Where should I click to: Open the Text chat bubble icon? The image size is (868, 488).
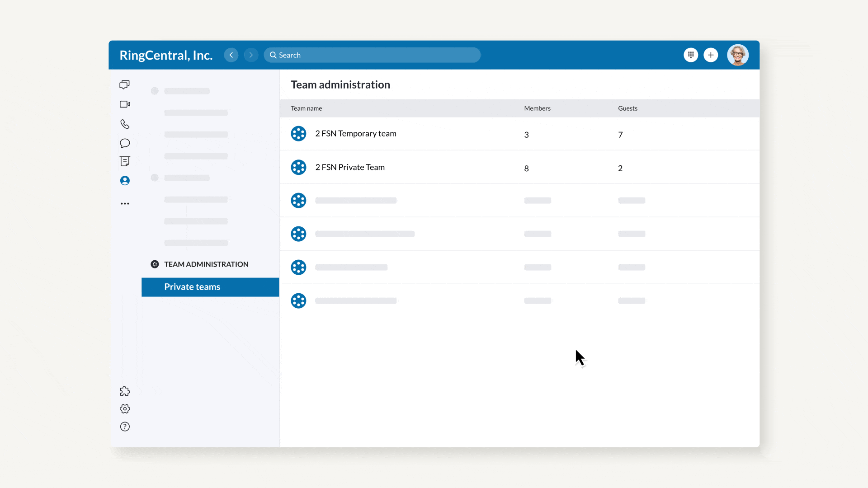(x=125, y=143)
